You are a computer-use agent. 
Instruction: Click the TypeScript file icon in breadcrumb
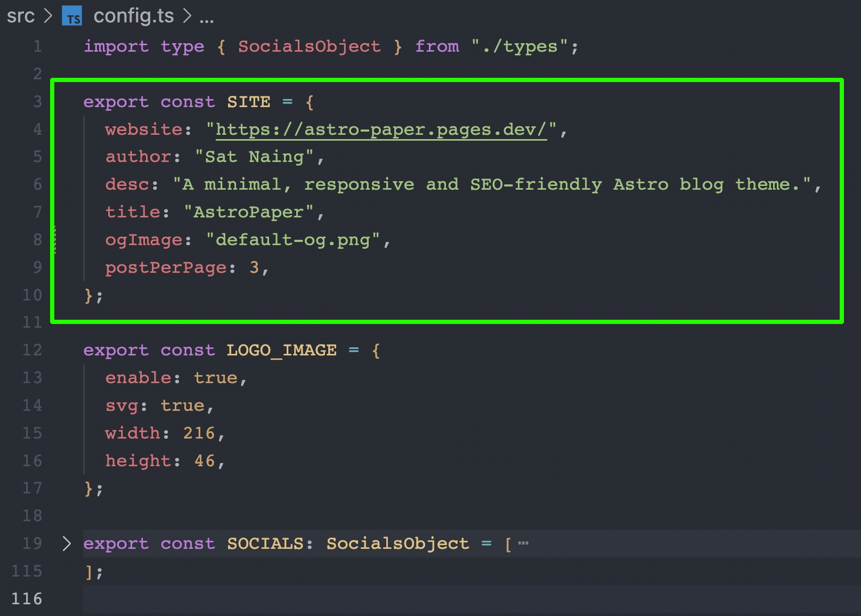coord(72,16)
